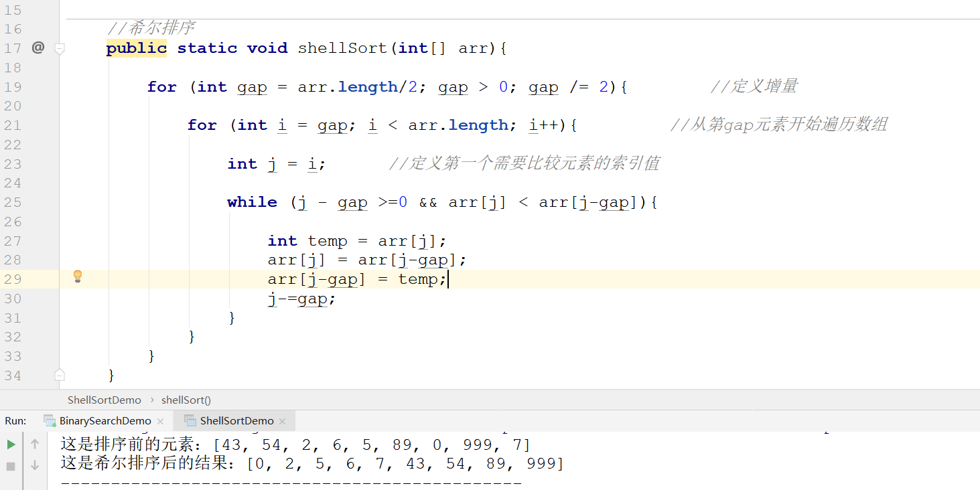Click the ShellSortDemo breadcrumb
The image size is (980, 490).
(x=104, y=400)
